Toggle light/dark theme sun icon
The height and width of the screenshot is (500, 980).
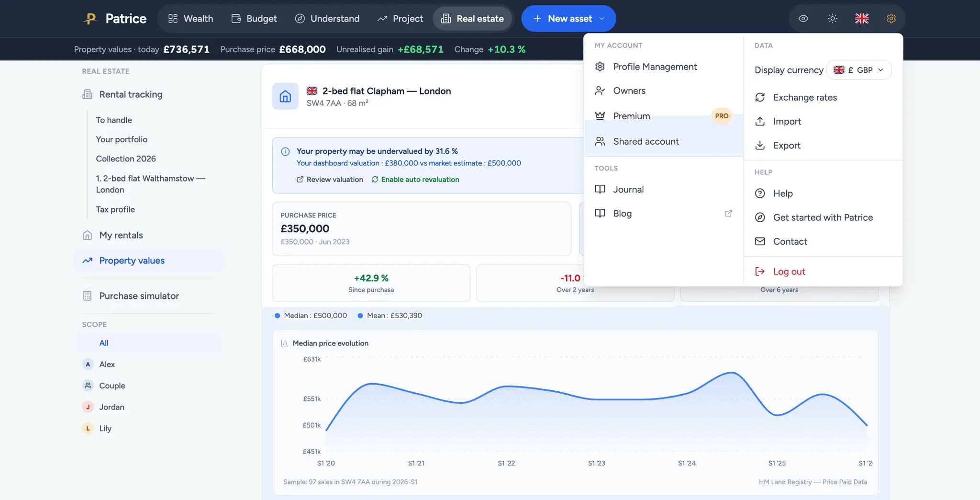pyautogui.click(x=833, y=19)
